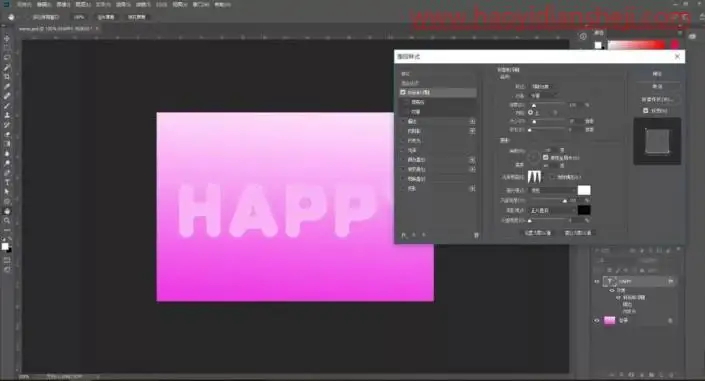Image resolution: width=705 pixels, height=381 pixels.
Task: Click the Reset to Default button
Action: click(x=578, y=233)
